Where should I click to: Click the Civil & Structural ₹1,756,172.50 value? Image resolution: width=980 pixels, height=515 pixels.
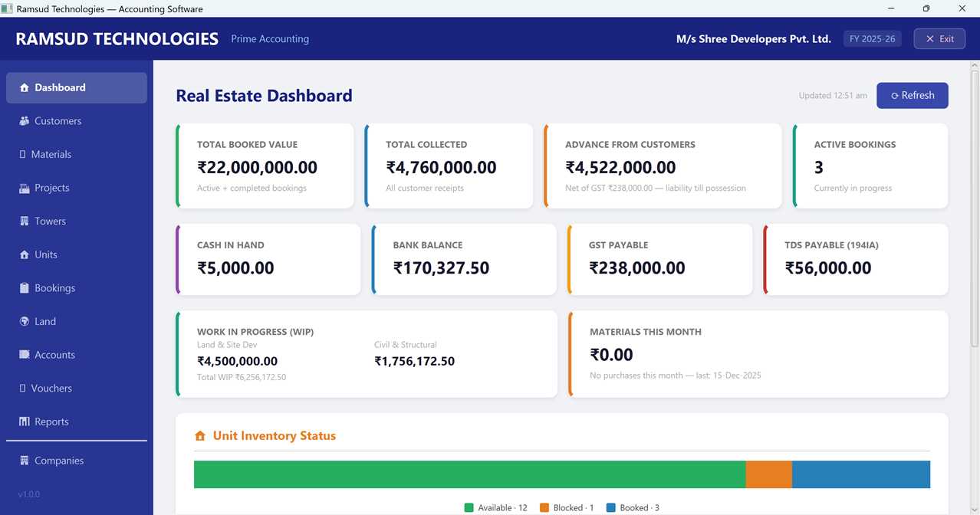414,361
